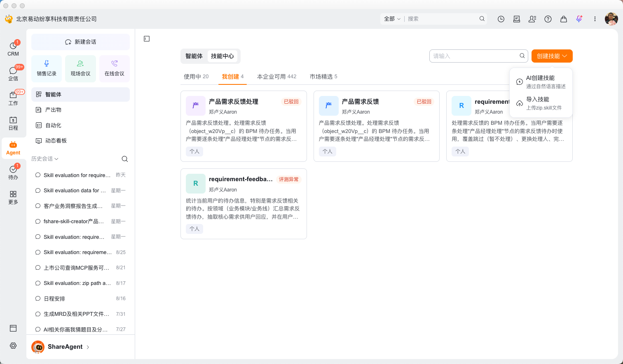Image resolution: width=623 pixels, height=364 pixels.
Task: Open the contacts icon in top bar
Action: tap(532, 19)
